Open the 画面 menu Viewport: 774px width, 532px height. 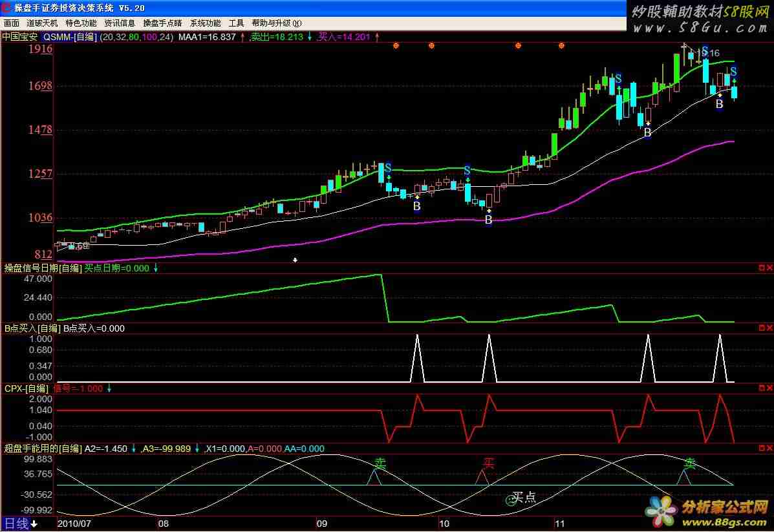(x=12, y=23)
